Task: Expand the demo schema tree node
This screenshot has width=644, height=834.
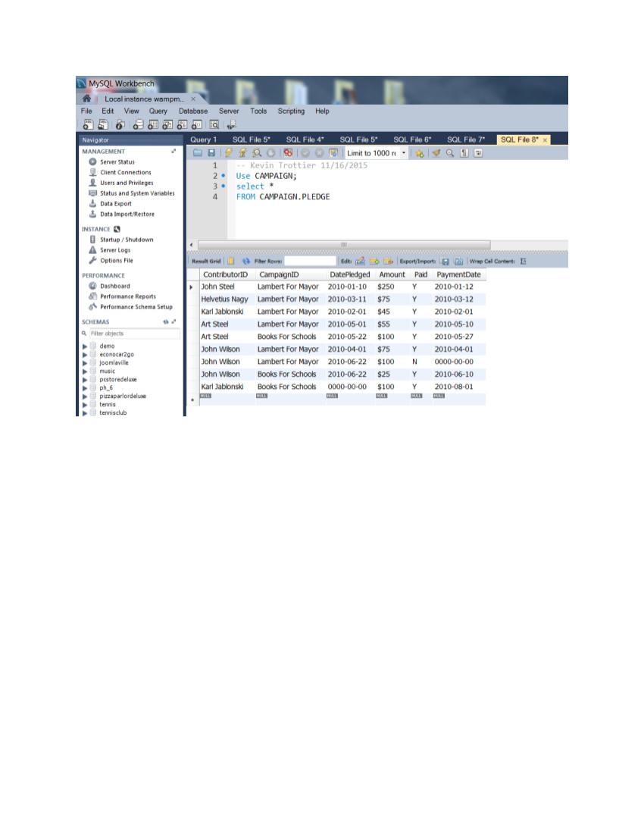Action: coord(85,346)
